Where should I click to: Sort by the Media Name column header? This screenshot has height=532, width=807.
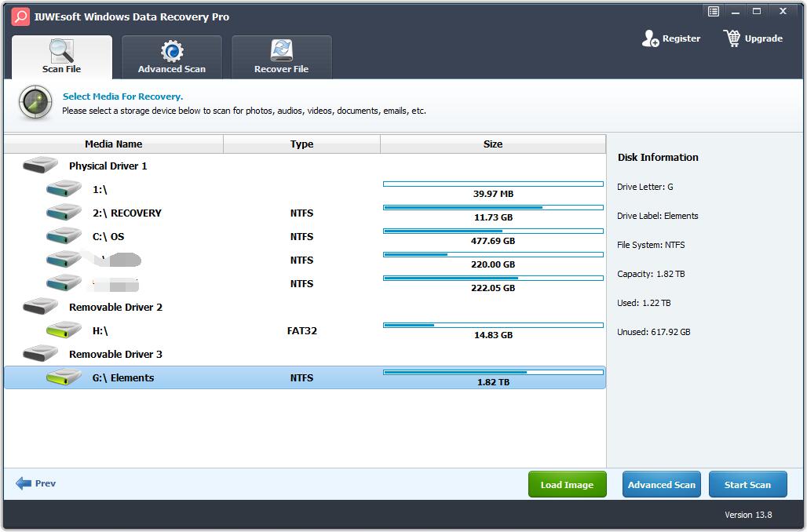(x=114, y=144)
